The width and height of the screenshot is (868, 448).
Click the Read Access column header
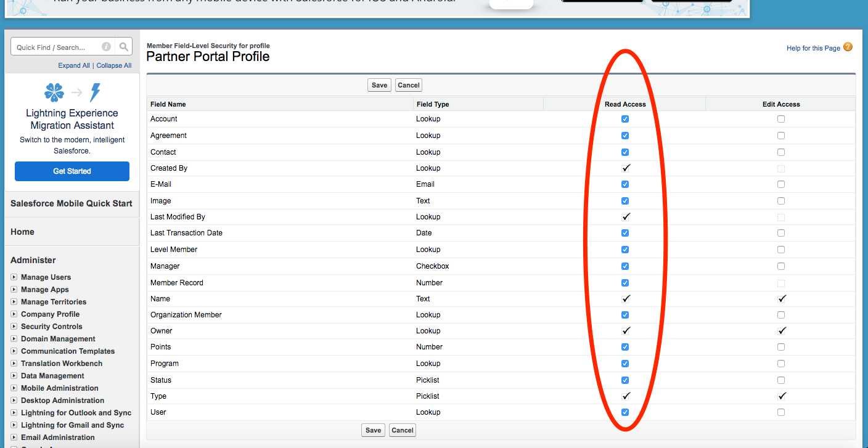625,104
